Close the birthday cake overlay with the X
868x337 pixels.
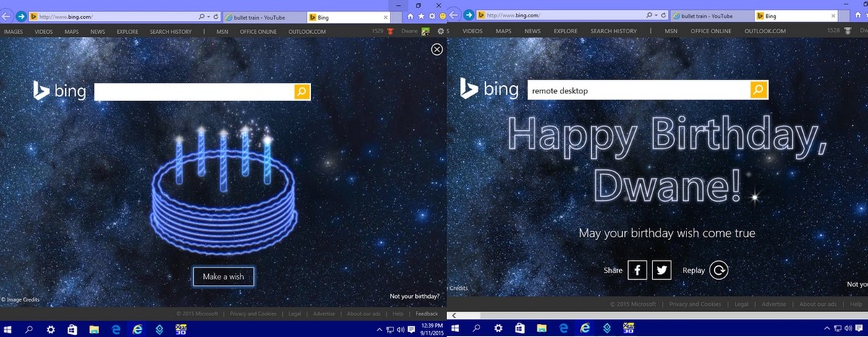click(437, 49)
